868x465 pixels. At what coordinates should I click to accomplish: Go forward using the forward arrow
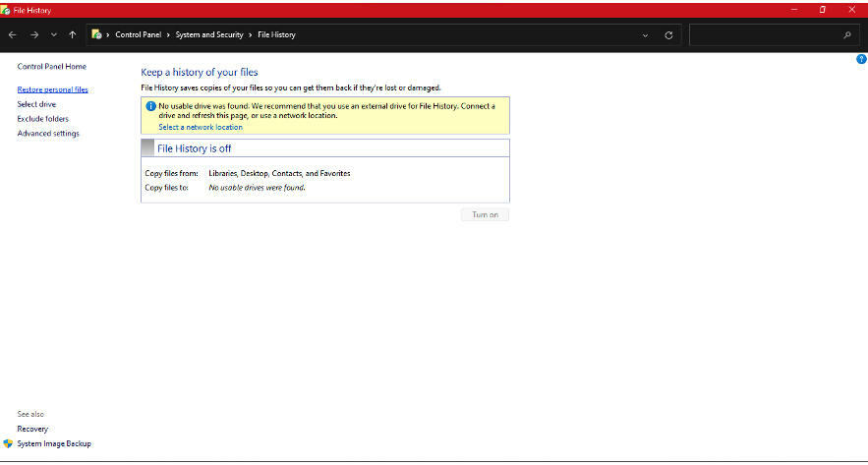click(x=34, y=34)
